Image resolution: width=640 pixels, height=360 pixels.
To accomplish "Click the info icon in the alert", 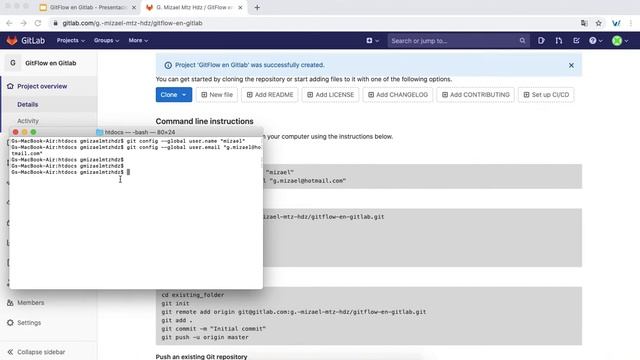I will [x=168, y=65].
